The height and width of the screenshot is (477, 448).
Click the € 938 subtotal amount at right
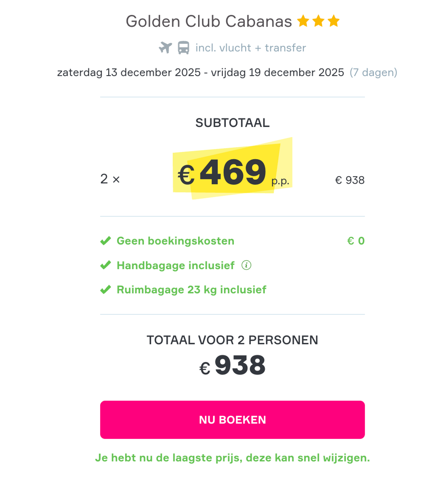click(x=350, y=180)
